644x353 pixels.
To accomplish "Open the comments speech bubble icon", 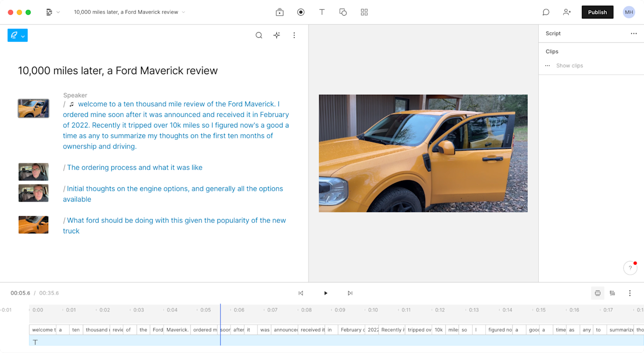I will (x=546, y=12).
